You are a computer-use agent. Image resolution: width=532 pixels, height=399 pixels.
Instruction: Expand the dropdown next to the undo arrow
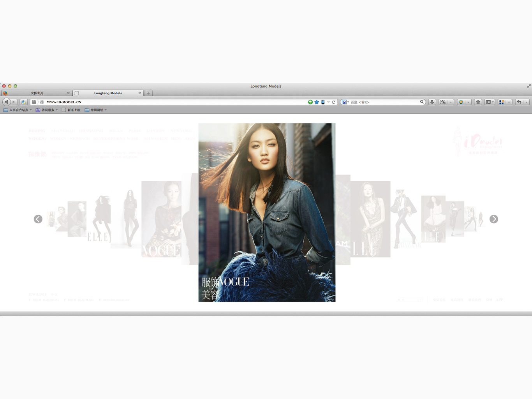click(526, 102)
